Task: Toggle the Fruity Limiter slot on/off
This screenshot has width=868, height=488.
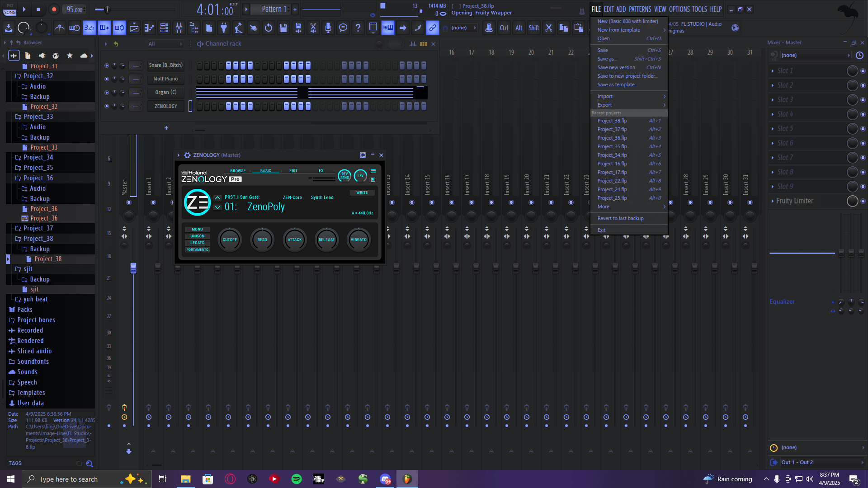Action: pos(863,201)
